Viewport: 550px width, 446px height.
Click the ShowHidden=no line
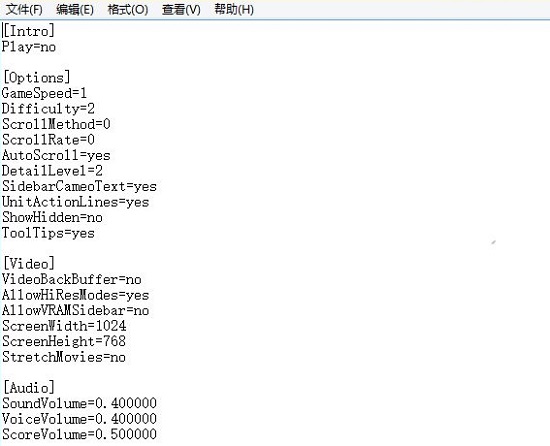pos(52,217)
